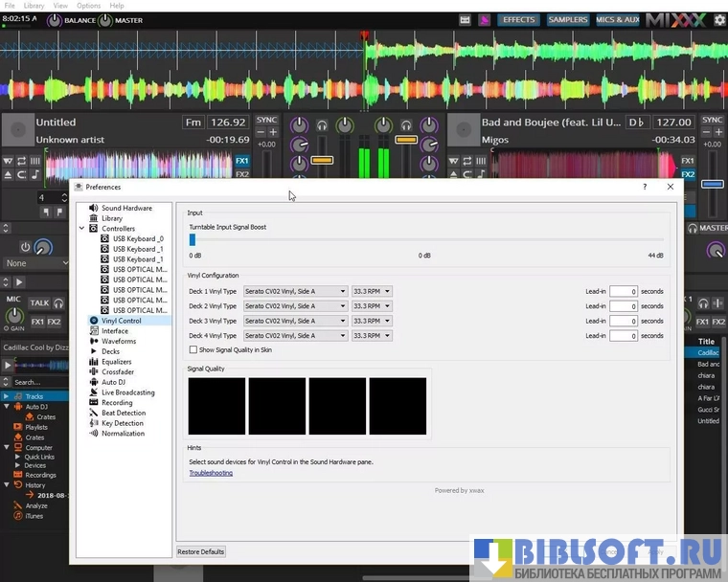
Task: Open Live Broadcasting settings
Action: 127,392
